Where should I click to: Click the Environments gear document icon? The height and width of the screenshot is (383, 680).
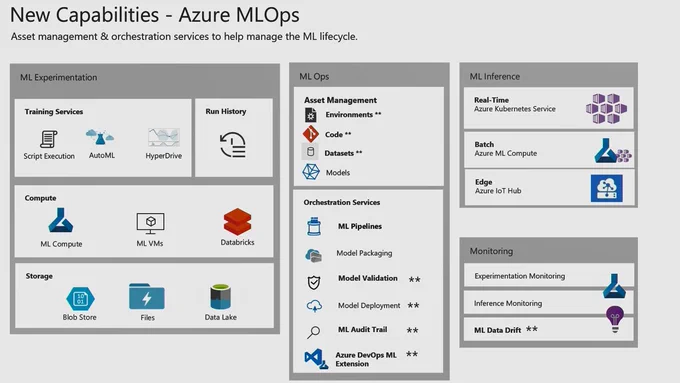[x=311, y=115]
